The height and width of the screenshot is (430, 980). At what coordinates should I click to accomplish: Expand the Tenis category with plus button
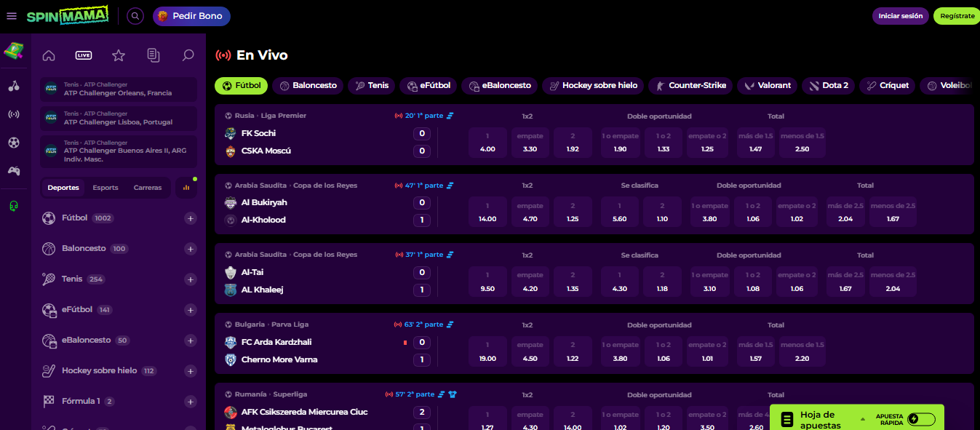pos(191,279)
